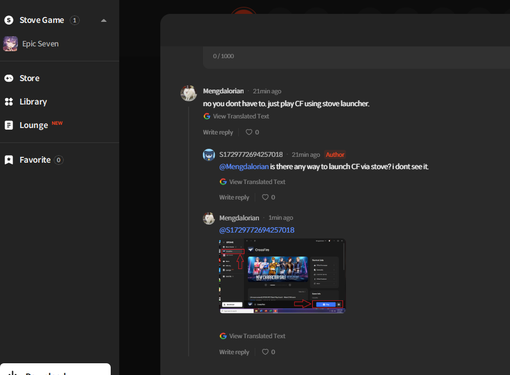The image size is (510, 375).
Task: Click @Mengdalorian mention in author's reply
Action: [244, 167]
